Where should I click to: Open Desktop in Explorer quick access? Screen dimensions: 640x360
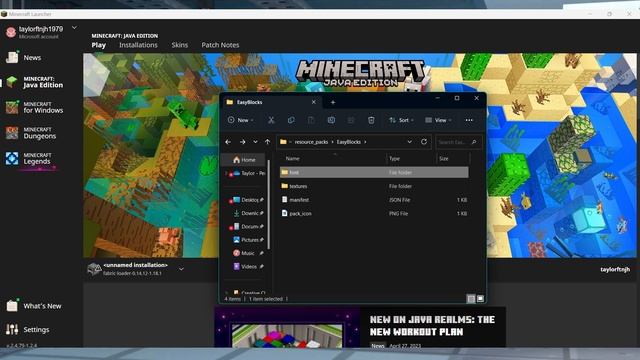pyautogui.click(x=248, y=200)
